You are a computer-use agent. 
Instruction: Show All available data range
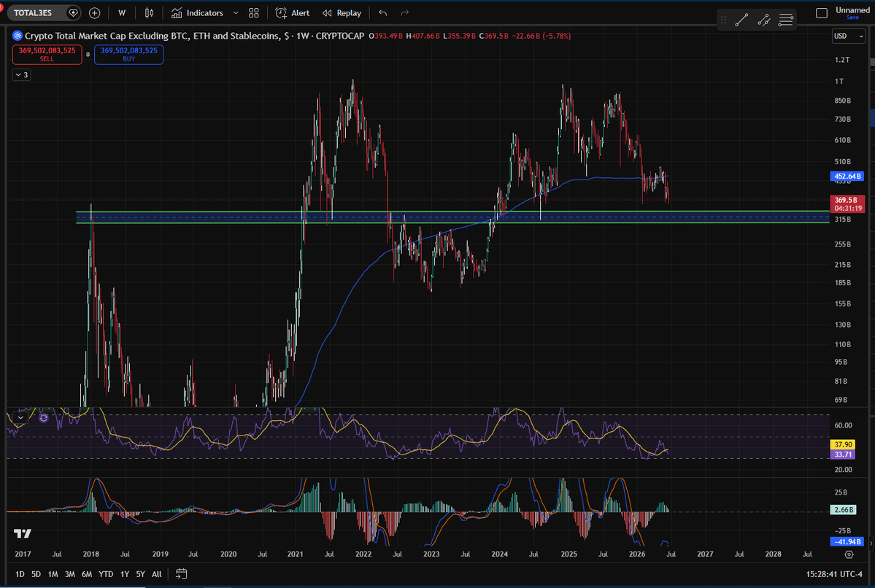157,574
